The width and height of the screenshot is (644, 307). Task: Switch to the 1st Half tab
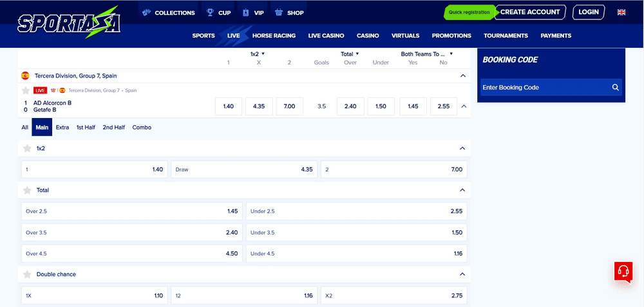[x=86, y=128]
